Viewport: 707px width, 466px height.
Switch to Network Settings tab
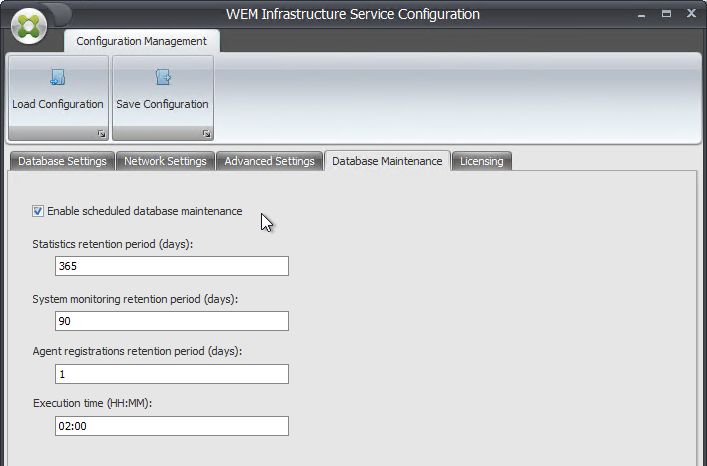click(165, 161)
